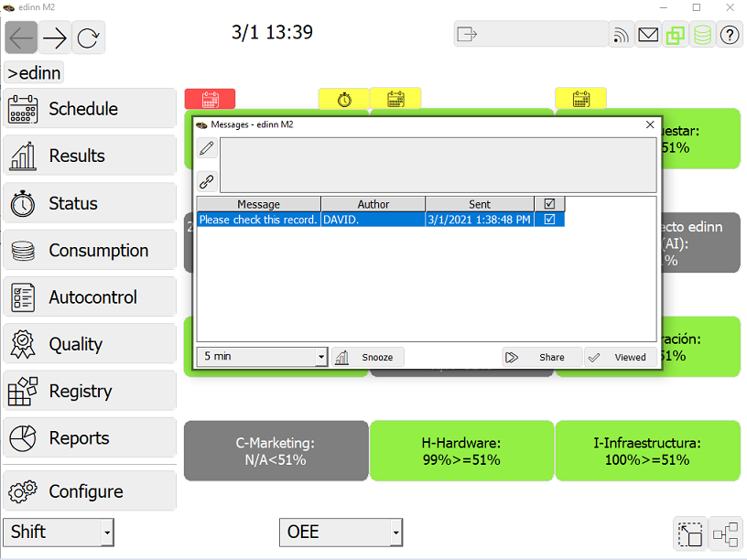Open the C-Marketing tile
The image size is (747, 560).
(x=276, y=451)
